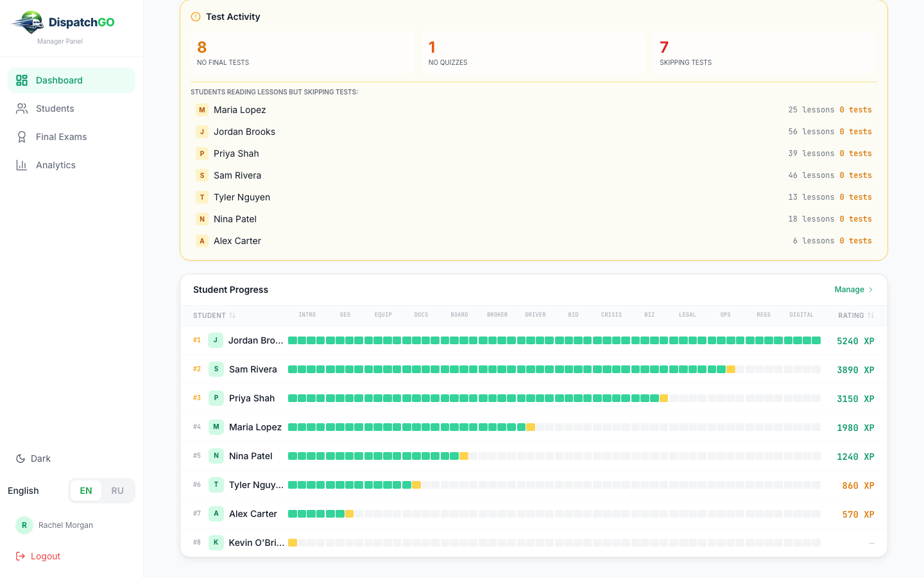Viewport: 924px width, 578px height.
Task: Switch language to RU
Action: coord(117,491)
